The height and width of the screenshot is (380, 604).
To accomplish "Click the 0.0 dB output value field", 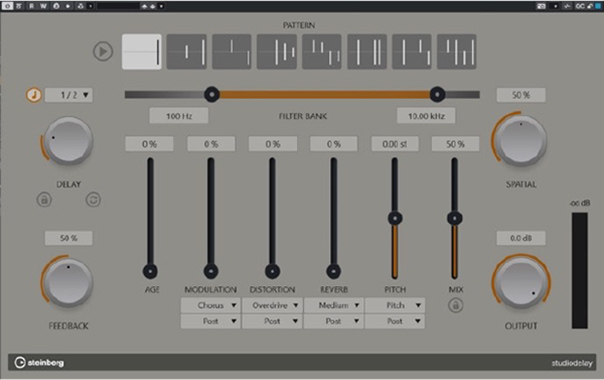I will [x=521, y=238].
